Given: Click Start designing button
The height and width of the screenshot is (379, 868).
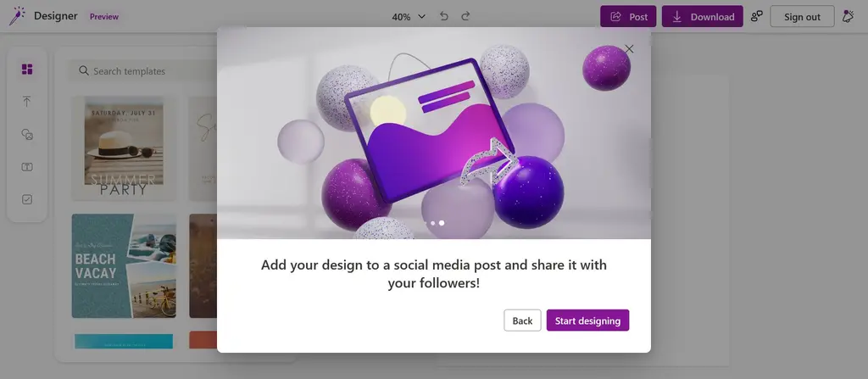Looking at the screenshot, I should (588, 320).
